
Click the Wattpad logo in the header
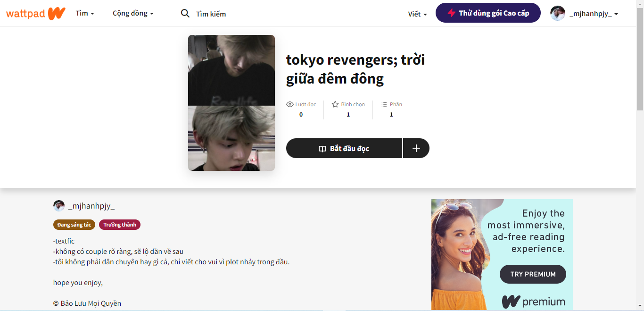35,14
